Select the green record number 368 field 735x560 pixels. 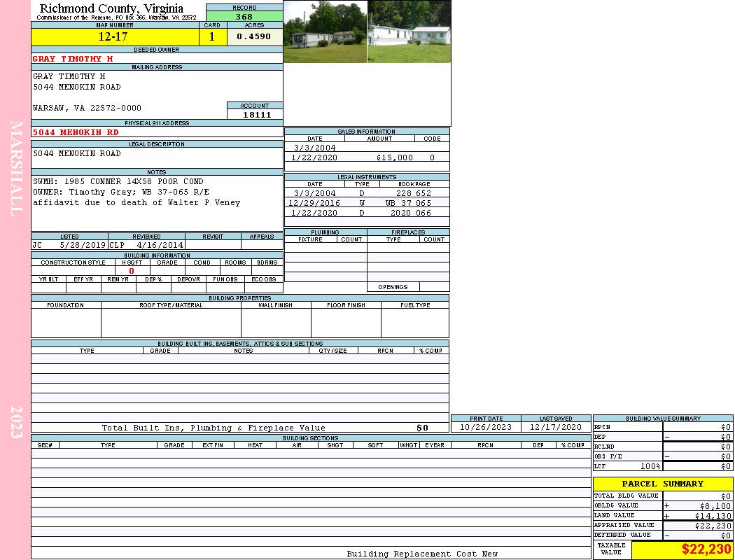(x=244, y=17)
